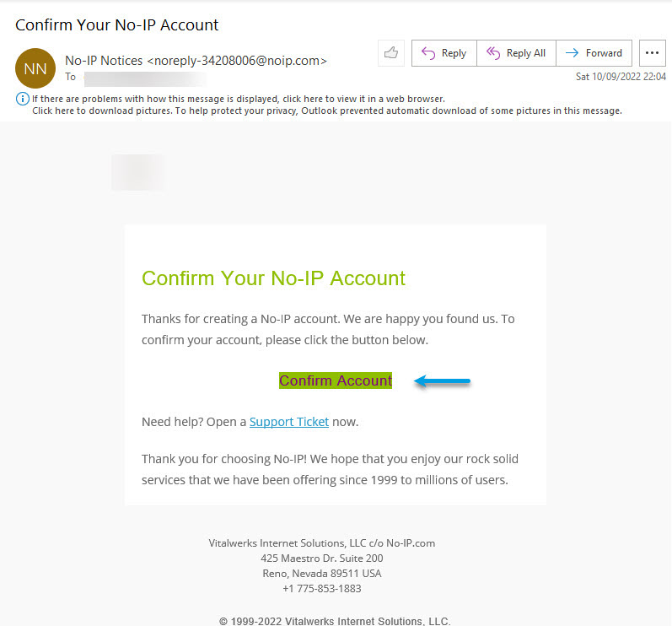Image resolution: width=672 pixels, height=626 pixels.
Task: Click the notice line to download pictures
Action: pyautogui.click(x=326, y=111)
